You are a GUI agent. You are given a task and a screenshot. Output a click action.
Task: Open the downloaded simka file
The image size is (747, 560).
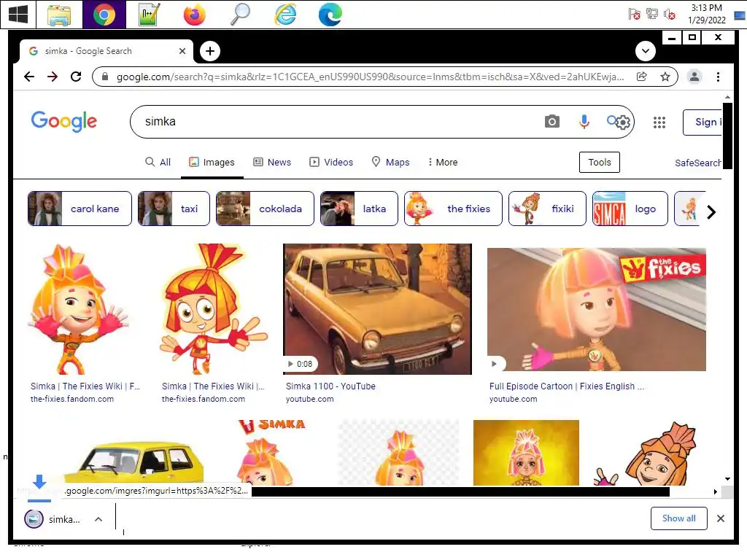tap(53, 519)
